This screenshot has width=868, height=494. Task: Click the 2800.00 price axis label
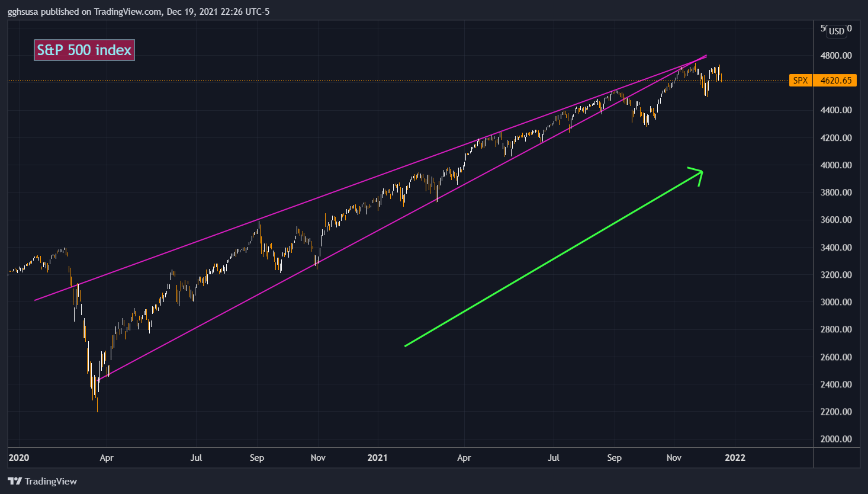tap(836, 329)
